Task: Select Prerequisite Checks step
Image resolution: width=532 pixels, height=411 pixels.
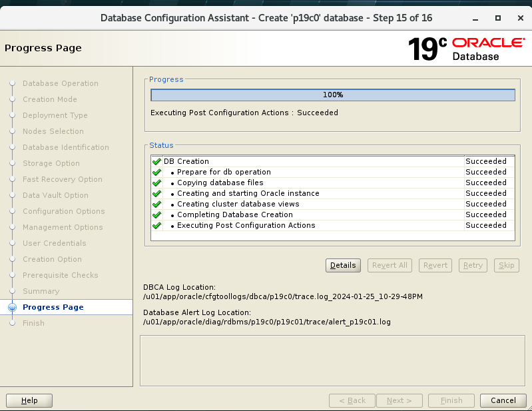Action: (61, 275)
